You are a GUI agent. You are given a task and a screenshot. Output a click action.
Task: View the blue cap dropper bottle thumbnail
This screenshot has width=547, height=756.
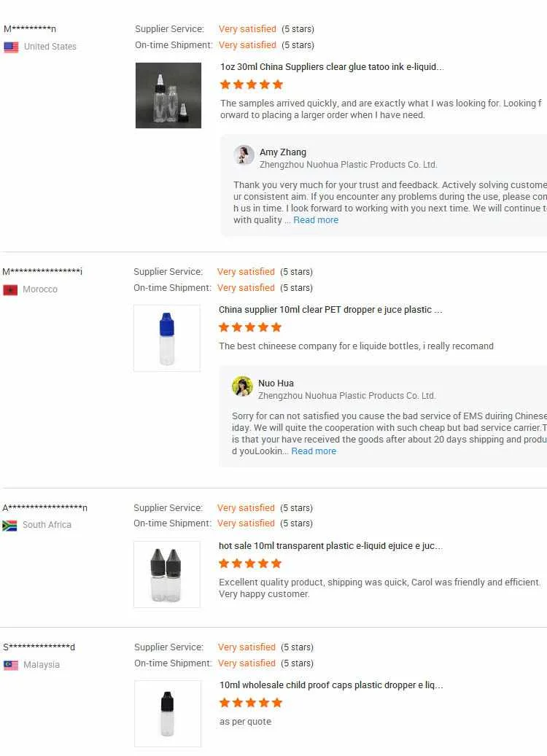tap(167, 338)
